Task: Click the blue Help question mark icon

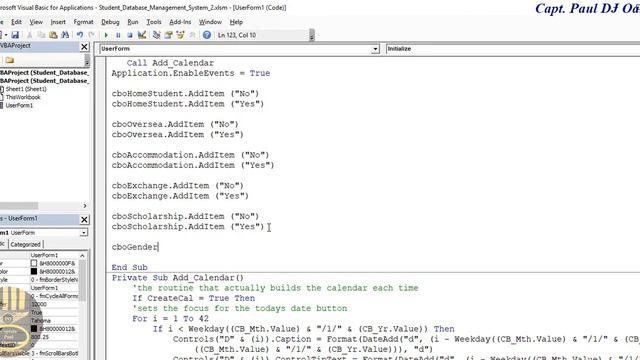Action: (207, 35)
